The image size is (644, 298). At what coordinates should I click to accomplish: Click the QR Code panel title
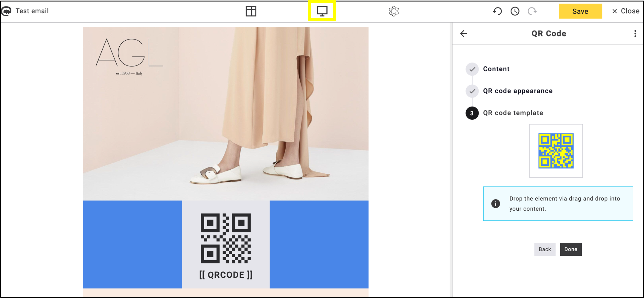tap(549, 34)
